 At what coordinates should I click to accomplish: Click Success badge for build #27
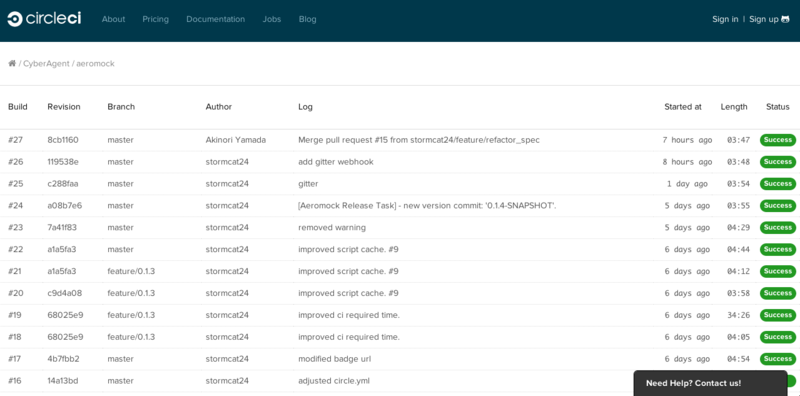point(778,140)
